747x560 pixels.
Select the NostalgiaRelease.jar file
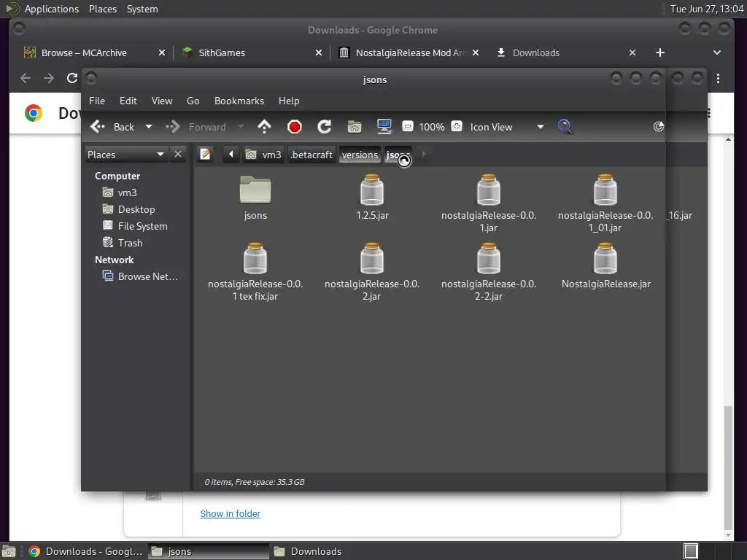[605, 266]
